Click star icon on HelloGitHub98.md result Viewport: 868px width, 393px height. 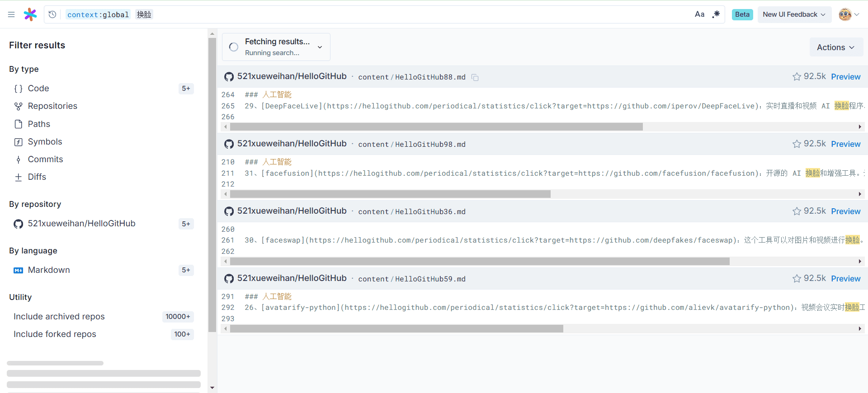797,144
